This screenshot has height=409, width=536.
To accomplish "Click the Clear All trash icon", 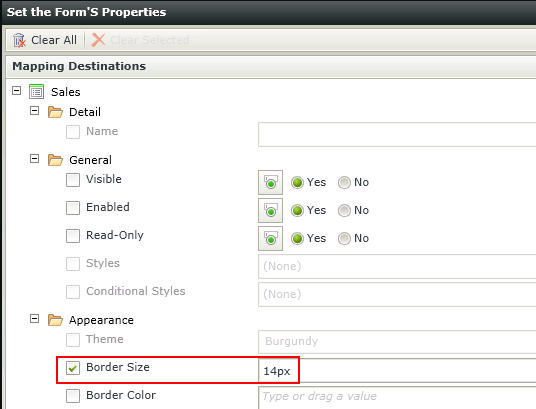I will click(x=19, y=40).
